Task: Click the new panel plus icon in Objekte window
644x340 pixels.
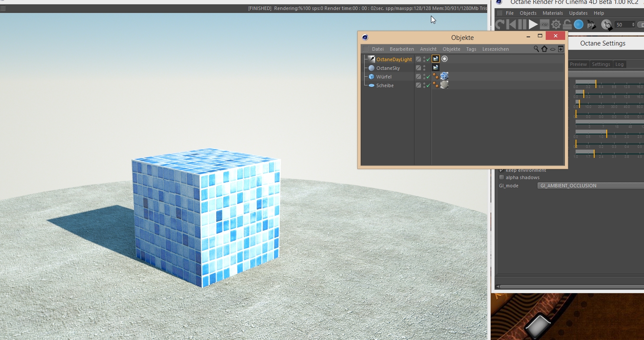Action: (560, 49)
